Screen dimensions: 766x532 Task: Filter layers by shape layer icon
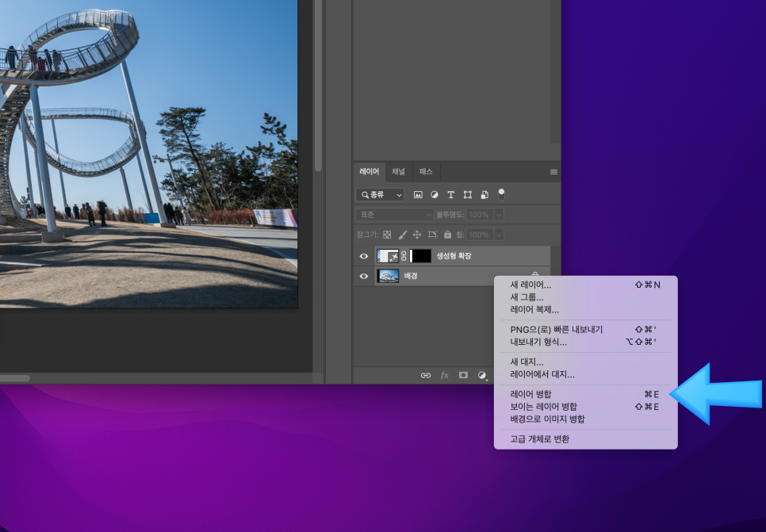(468, 195)
